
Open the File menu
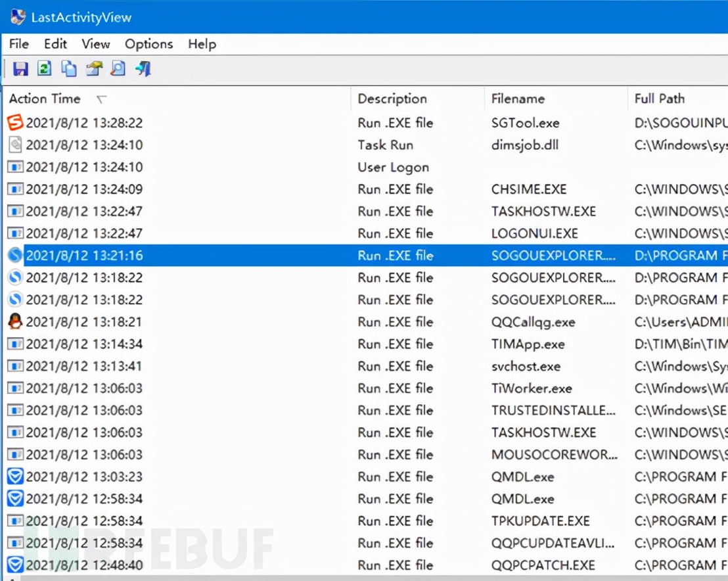19,44
